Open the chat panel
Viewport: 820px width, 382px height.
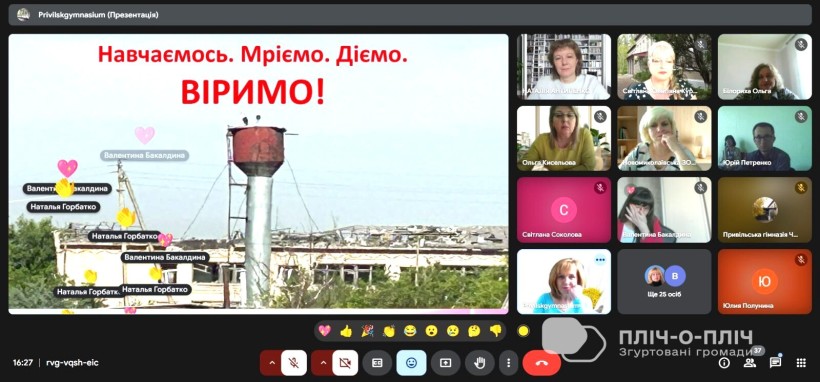776,363
